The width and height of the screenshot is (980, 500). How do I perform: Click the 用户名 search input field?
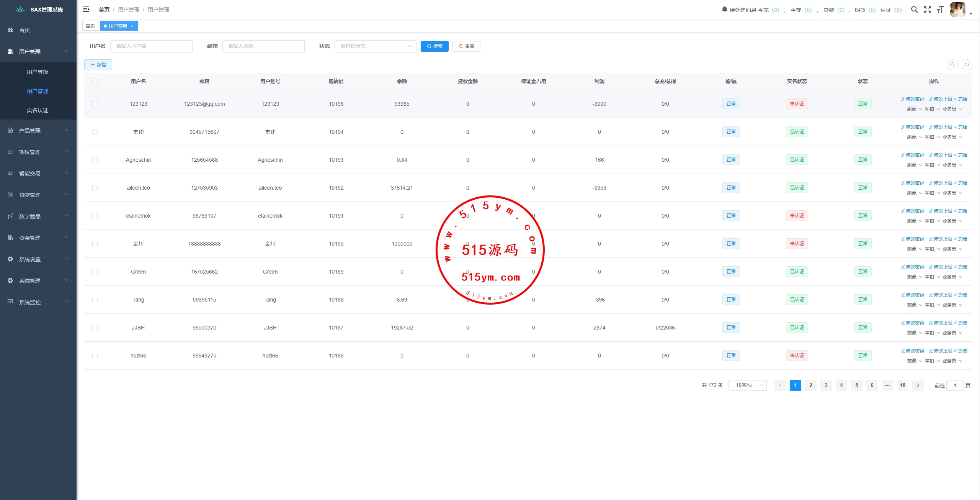click(151, 46)
